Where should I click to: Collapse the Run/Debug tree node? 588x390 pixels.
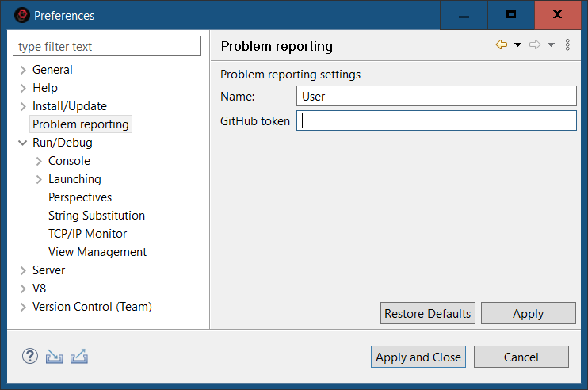point(23,143)
